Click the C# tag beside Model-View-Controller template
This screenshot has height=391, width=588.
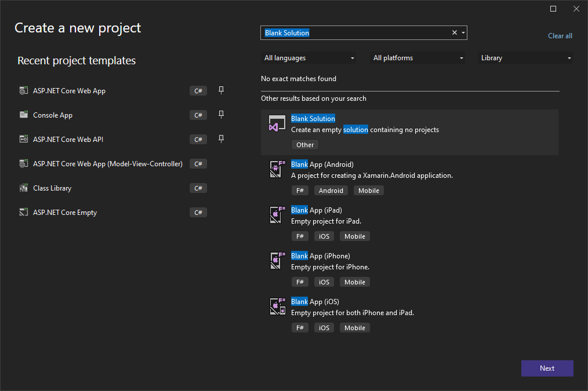[x=198, y=164]
